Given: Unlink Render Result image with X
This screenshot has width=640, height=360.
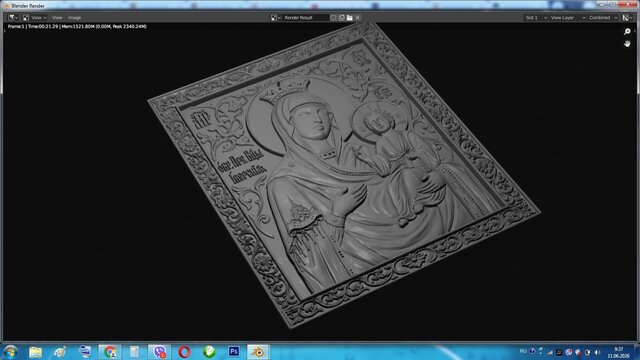Looking at the screenshot, I should pyautogui.click(x=358, y=18).
